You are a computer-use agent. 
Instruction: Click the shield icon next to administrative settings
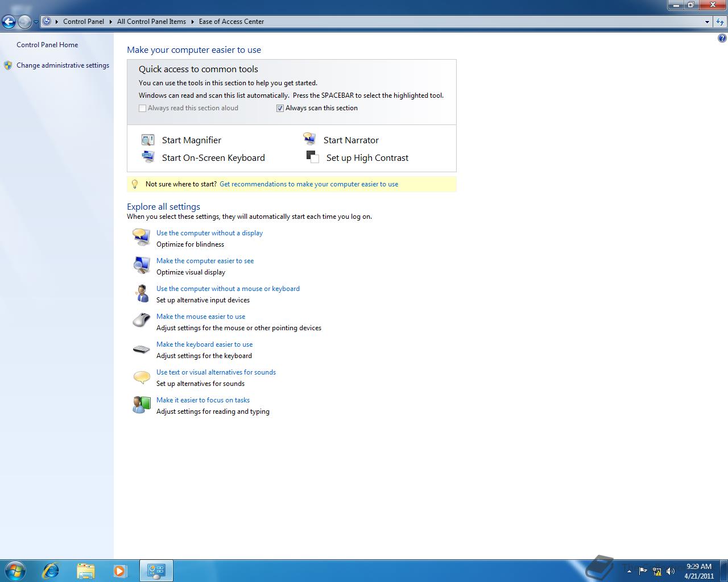coord(8,65)
